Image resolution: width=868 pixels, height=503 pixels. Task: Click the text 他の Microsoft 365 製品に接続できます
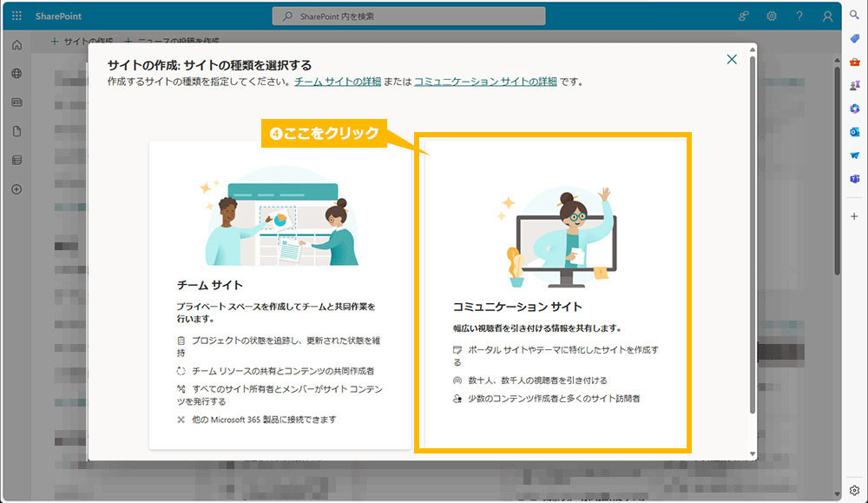click(264, 420)
